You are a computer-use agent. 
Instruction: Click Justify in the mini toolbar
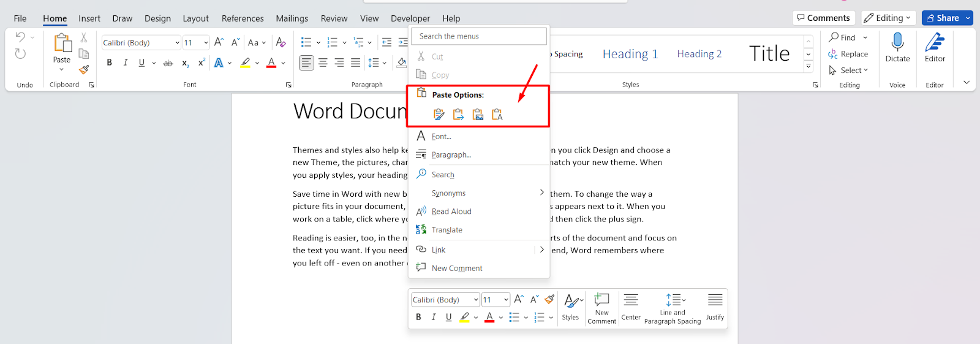715,308
